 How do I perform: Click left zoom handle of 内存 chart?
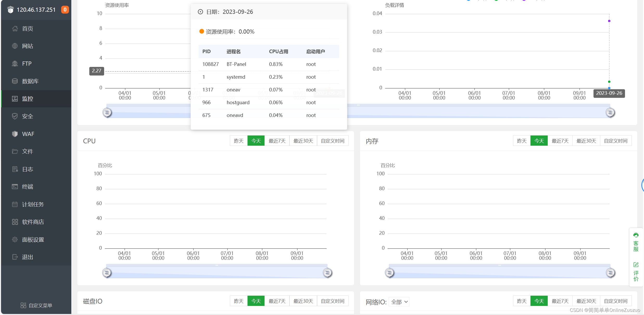(x=389, y=273)
